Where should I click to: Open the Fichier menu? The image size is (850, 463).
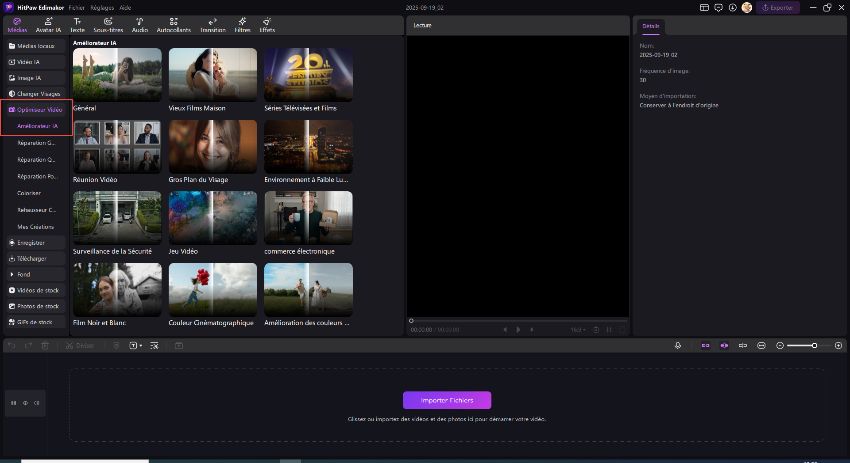pos(76,8)
